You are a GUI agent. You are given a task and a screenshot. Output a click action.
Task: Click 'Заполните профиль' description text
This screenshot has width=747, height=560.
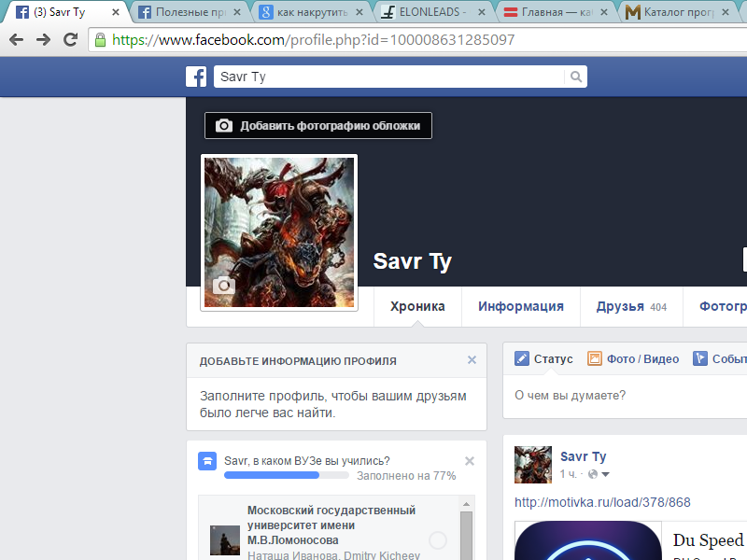pos(333,404)
